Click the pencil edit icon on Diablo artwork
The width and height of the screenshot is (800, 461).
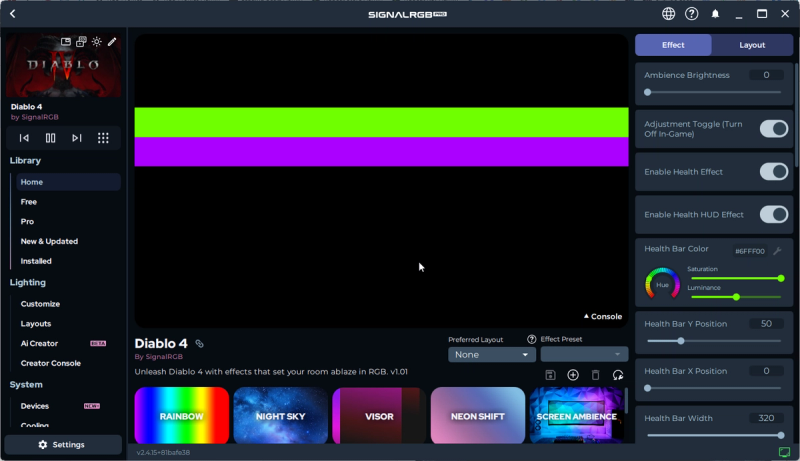pos(112,42)
